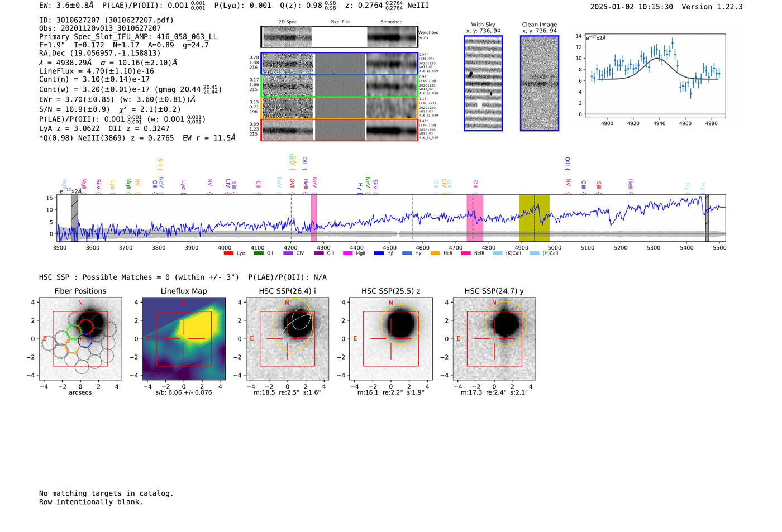Click the Obs: 20201120v013_3010627207 text

pyautogui.click(x=100, y=28)
